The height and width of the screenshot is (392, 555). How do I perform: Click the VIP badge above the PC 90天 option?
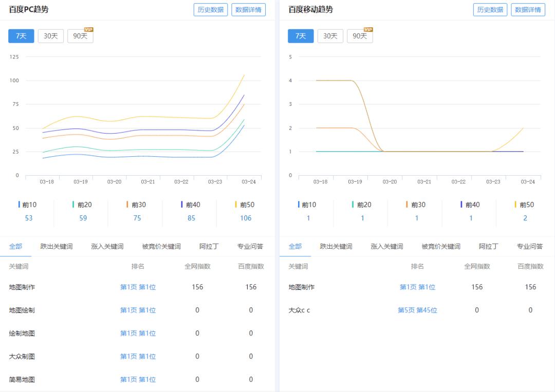pyautogui.click(x=87, y=29)
